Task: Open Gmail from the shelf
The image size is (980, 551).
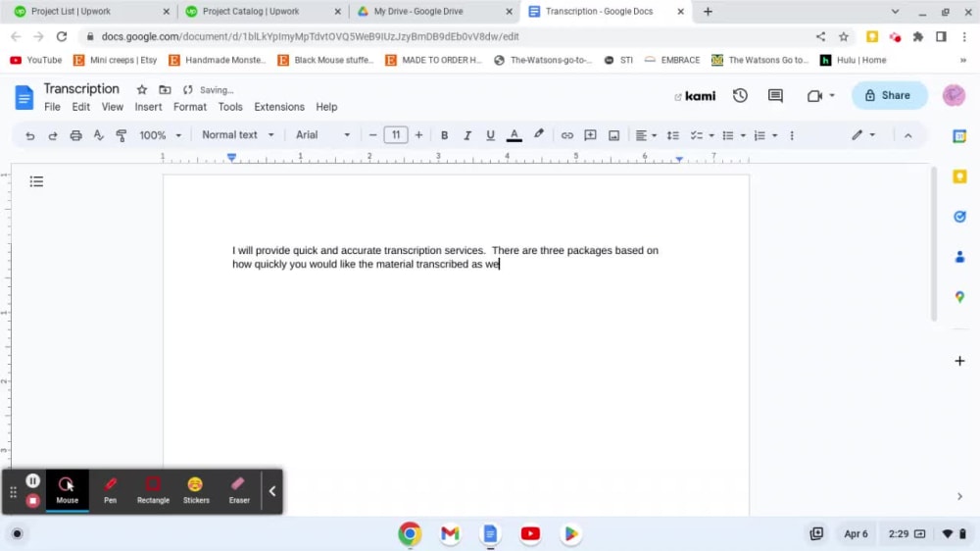Action: (x=450, y=533)
